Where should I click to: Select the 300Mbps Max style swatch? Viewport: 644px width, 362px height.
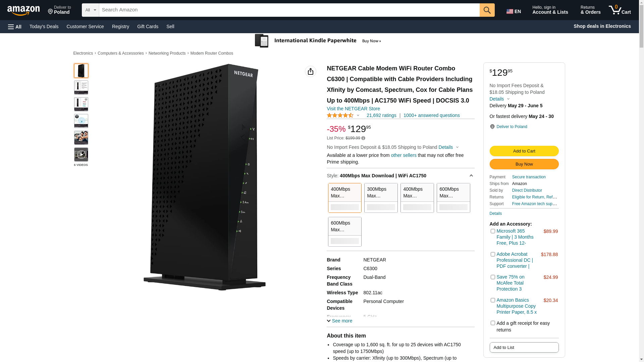(381, 198)
